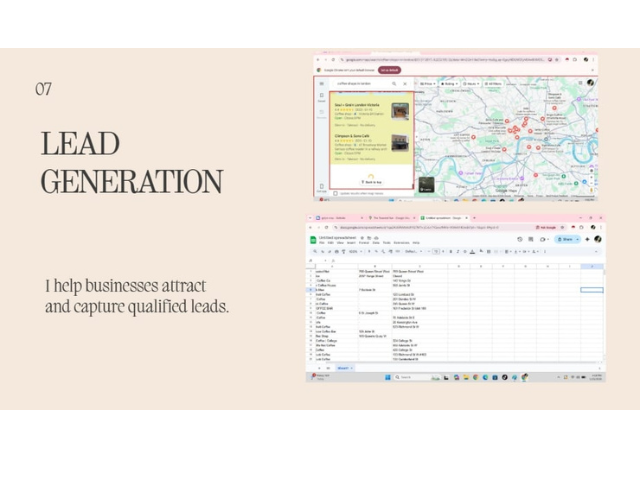Toggle Update results when map moves checkbox
This screenshot has width=640, height=480.
(x=336, y=193)
